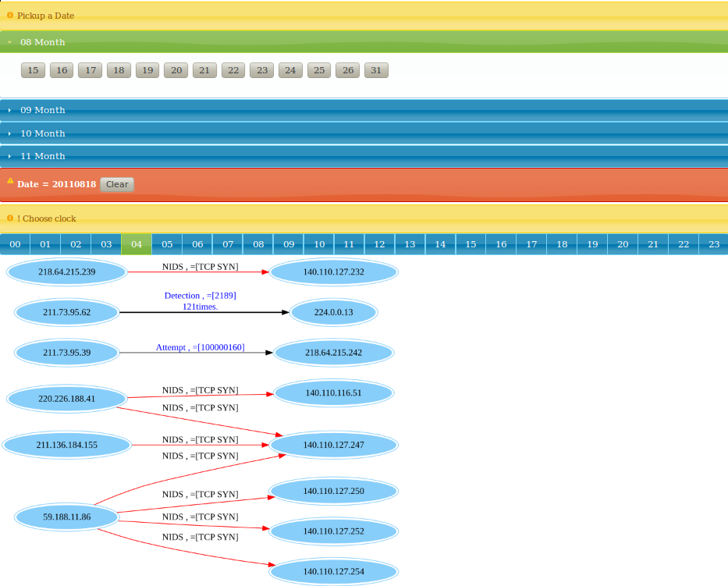728x586 pixels.
Task: Choose hour 23 in clock bar
Action: coord(714,244)
